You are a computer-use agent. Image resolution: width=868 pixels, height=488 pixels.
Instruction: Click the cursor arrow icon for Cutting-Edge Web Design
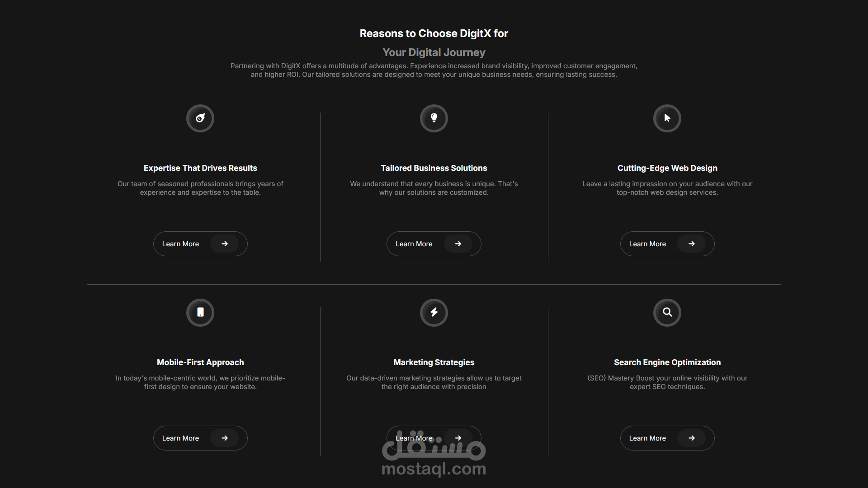click(x=667, y=118)
